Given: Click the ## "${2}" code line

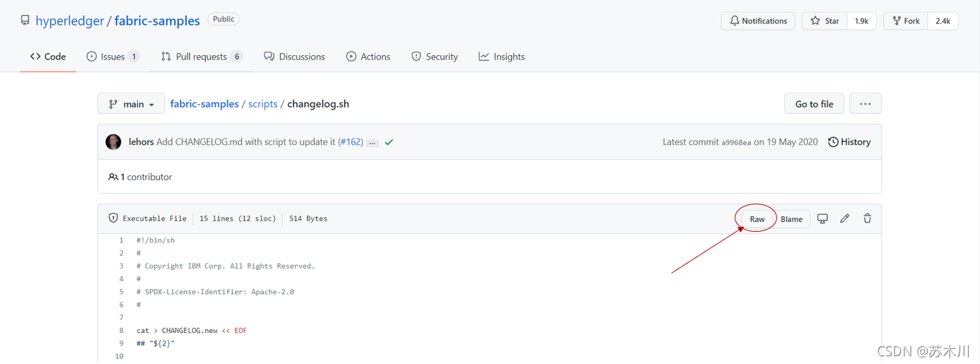Looking at the screenshot, I should point(156,344).
